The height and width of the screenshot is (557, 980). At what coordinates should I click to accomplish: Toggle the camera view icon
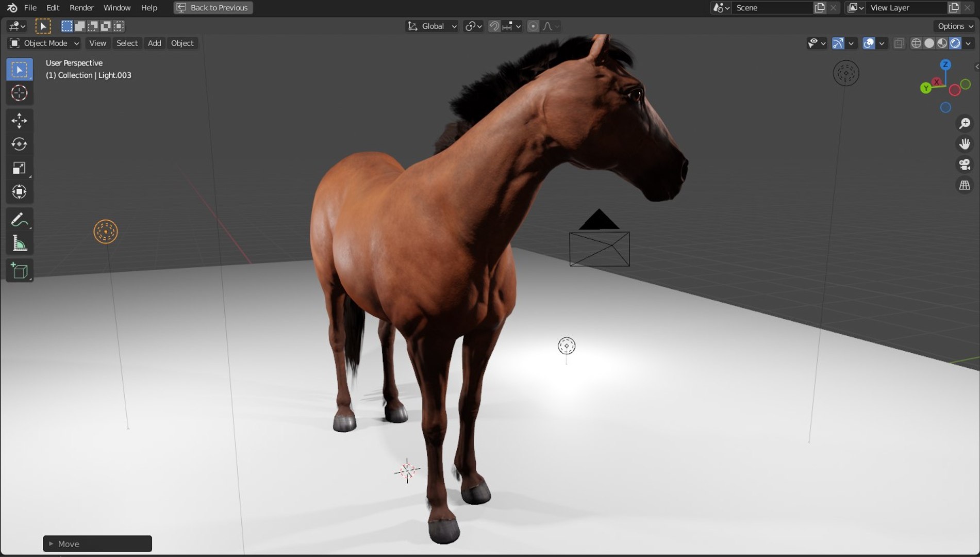(x=965, y=165)
